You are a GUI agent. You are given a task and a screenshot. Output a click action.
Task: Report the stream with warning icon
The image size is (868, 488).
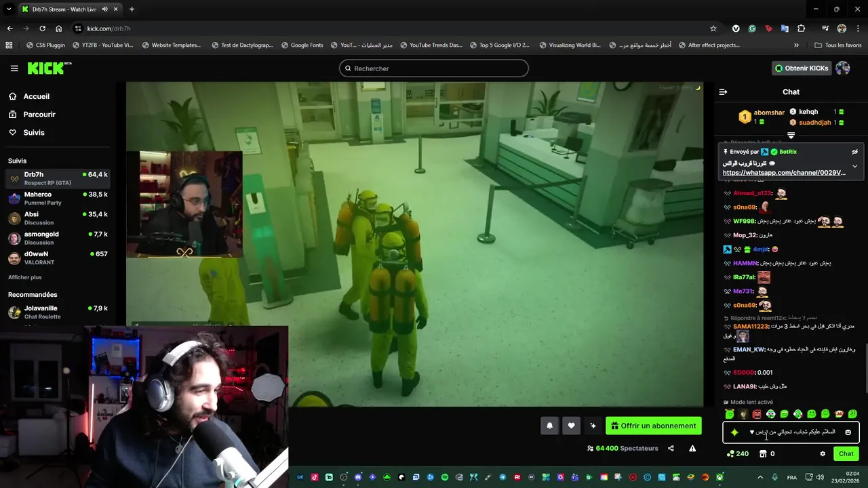692,448
